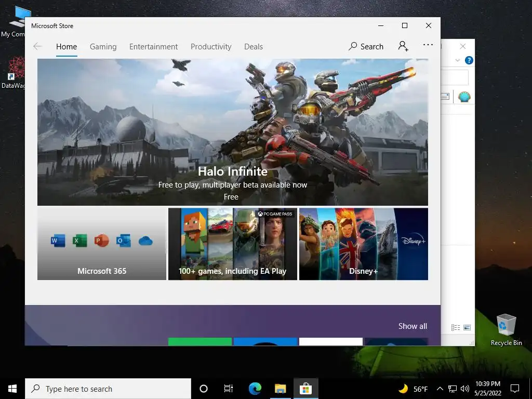This screenshot has height=399, width=532.
Task: Close the background window behind the Store
Action: [463, 46]
